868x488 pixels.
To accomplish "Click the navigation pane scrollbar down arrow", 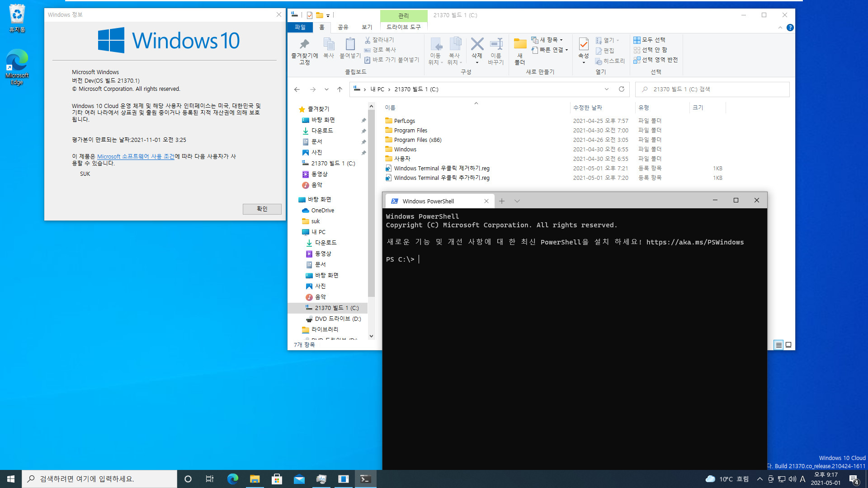I will click(371, 336).
